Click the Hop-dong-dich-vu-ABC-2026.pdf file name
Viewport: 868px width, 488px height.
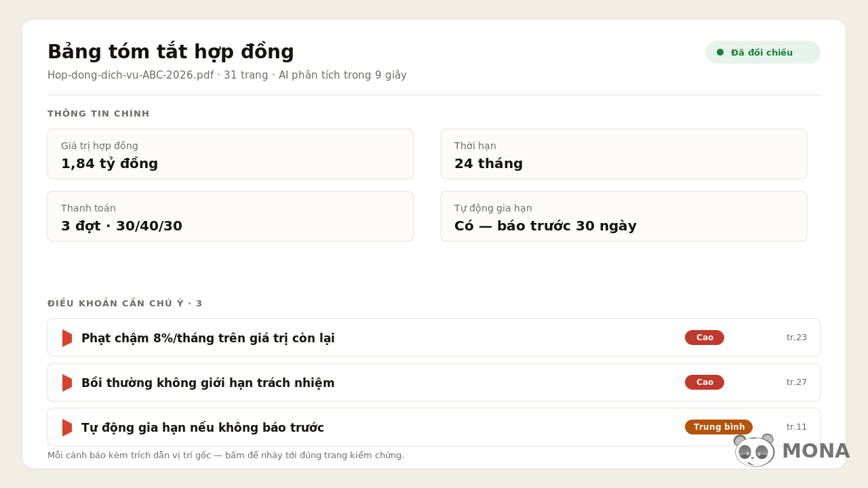click(x=130, y=75)
